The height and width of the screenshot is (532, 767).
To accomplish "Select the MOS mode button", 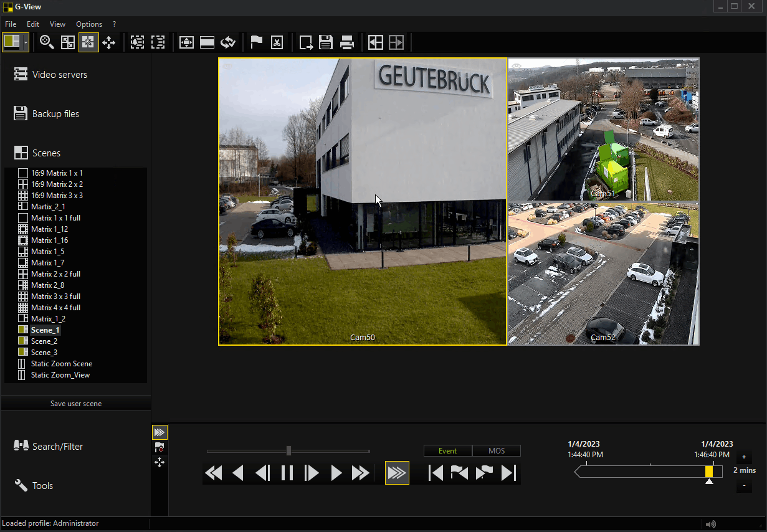I will [x=497, y=451].
